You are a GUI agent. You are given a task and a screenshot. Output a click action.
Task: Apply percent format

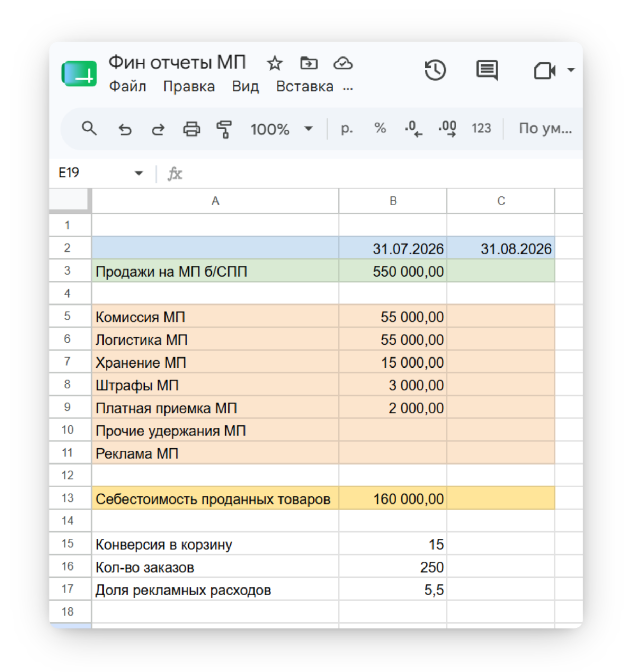380,128
